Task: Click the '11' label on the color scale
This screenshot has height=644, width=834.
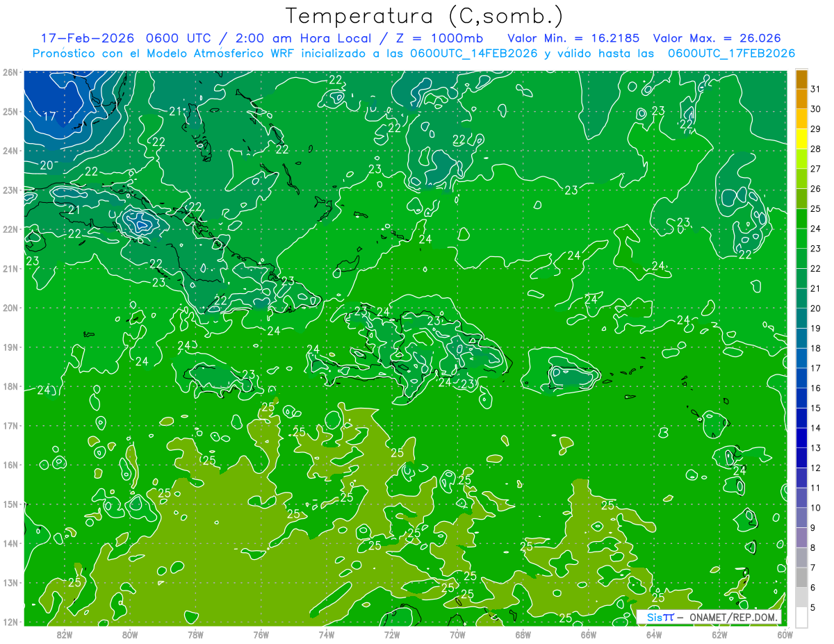Action: coord(815,488)
